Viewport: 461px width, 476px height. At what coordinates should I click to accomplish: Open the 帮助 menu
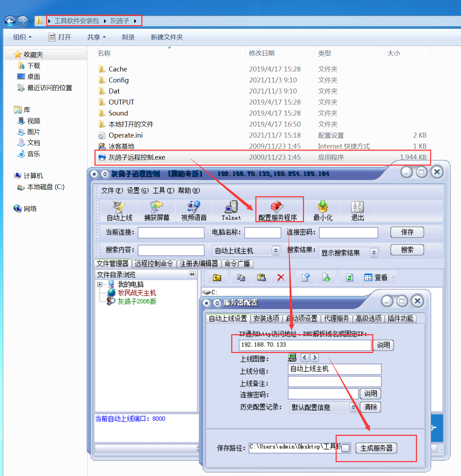[x=189, y=191]
